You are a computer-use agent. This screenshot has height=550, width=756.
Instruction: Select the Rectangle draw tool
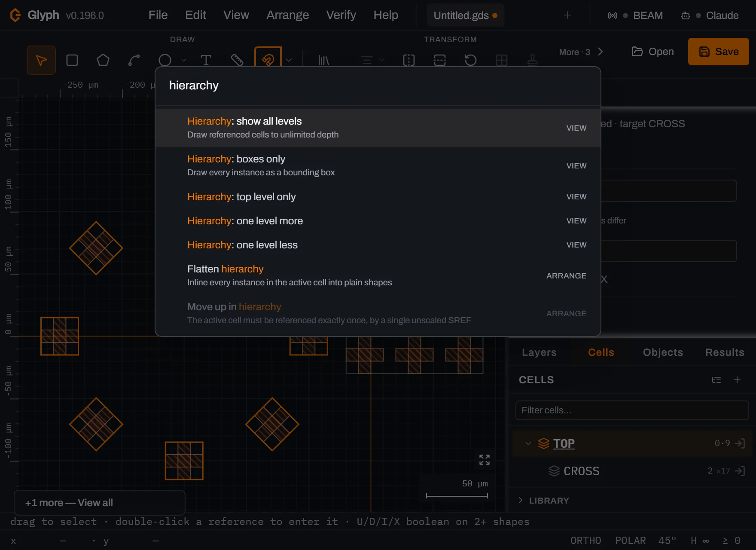tap(72, 60)
